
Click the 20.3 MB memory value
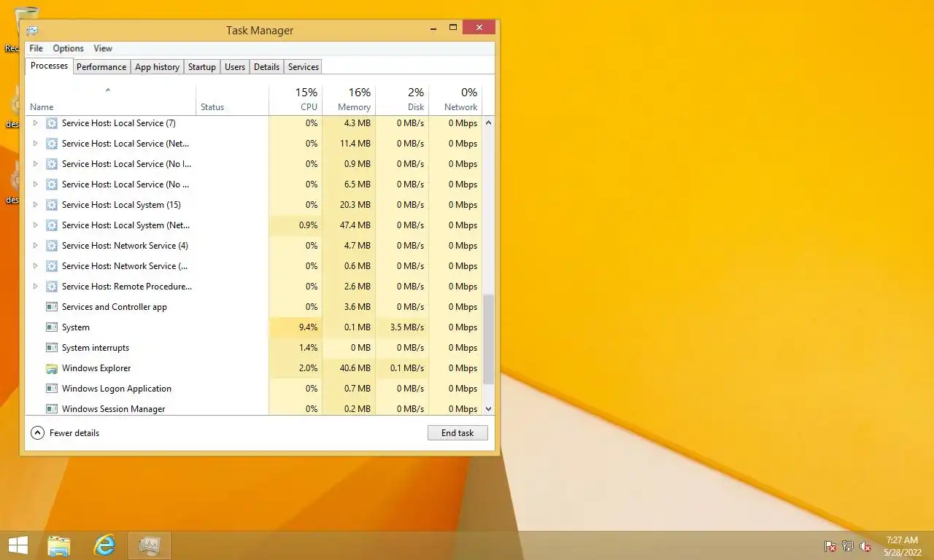coord(355,205)
